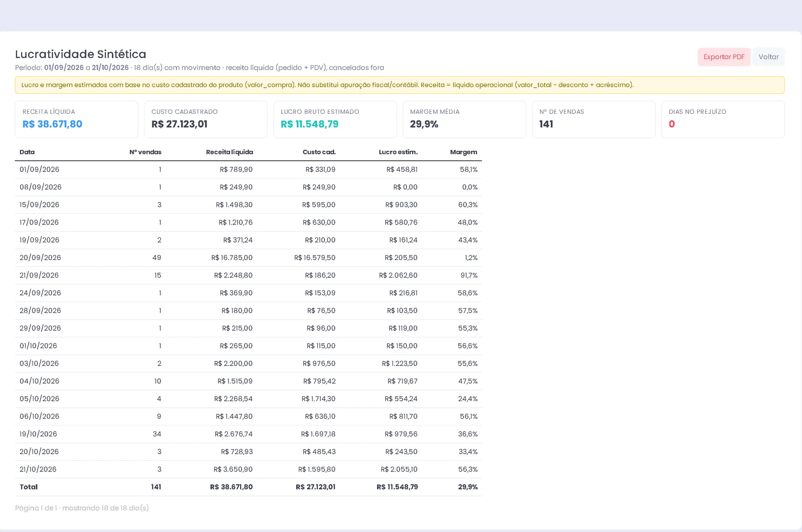Click receita value R$ 180,00
The height and width of the screenshot is (532, 802).
[x=237, y=311]
